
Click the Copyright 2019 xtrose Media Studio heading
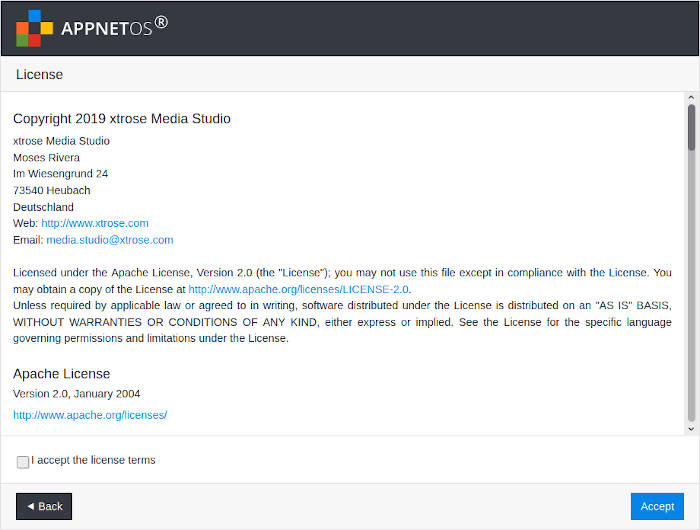[122, 118]
